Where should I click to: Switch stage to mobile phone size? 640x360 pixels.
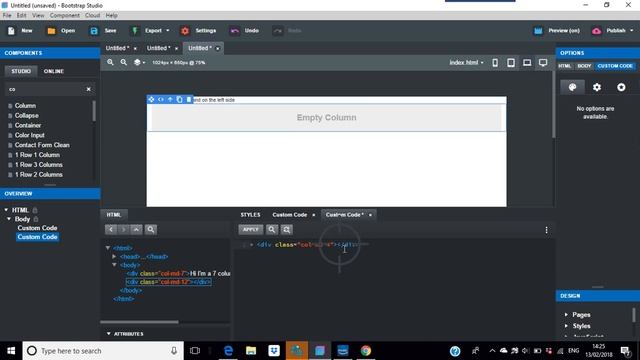495,62
